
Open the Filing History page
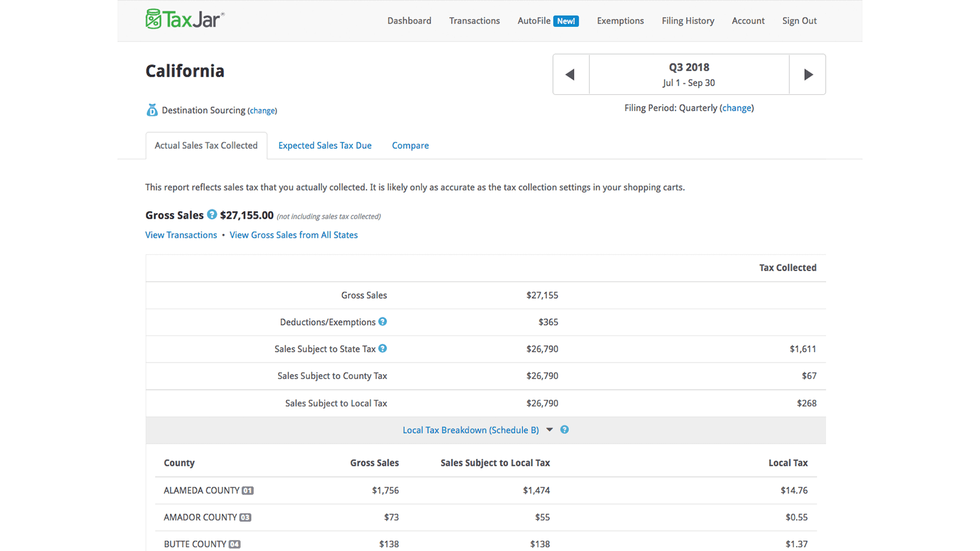click(x=688, y=20)
